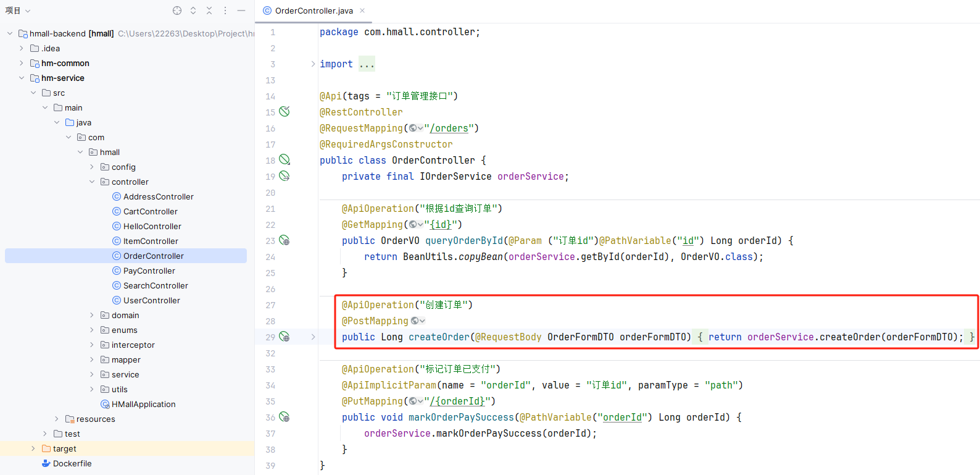Expand the target folder
The height and width of the screenshot is (475, 980).
pyautogui.click(x=33, y=448)
